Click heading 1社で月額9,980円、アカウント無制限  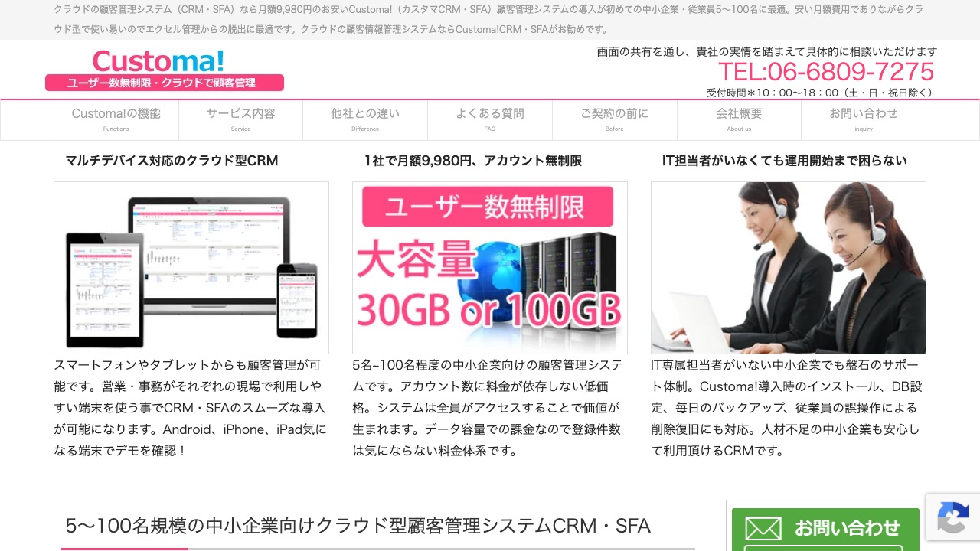coord(473,161)
